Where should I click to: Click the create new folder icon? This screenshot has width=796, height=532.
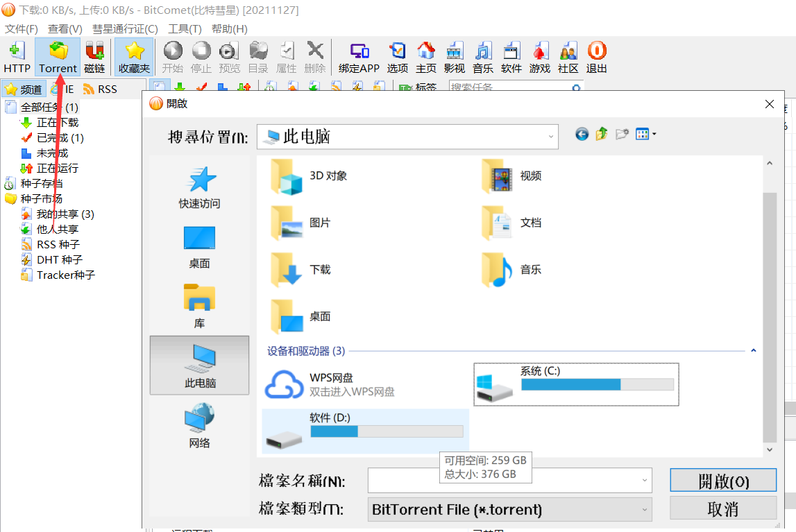click(x=622, y=135)
